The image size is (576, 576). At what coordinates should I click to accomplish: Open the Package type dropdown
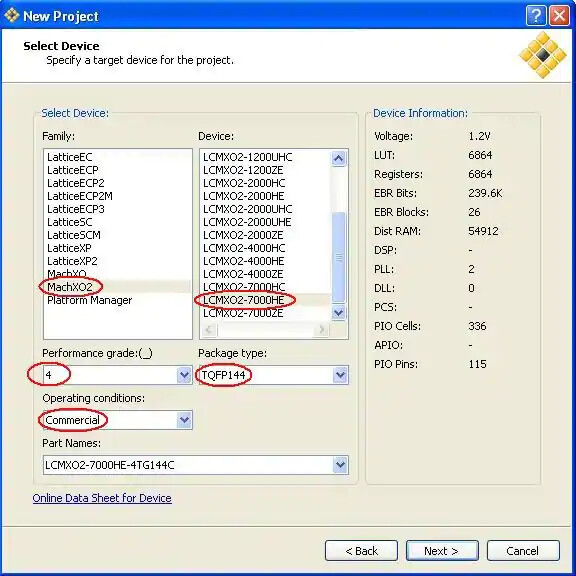tap(341, 375)
